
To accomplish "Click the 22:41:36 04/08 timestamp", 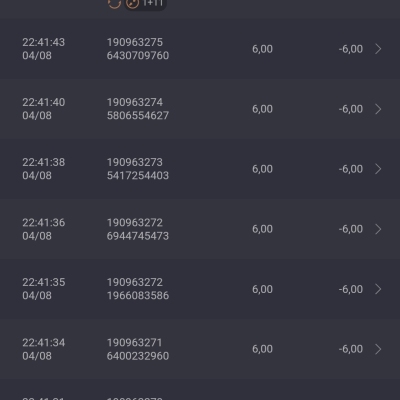I will pyautogui.click(x=44, y=229).
